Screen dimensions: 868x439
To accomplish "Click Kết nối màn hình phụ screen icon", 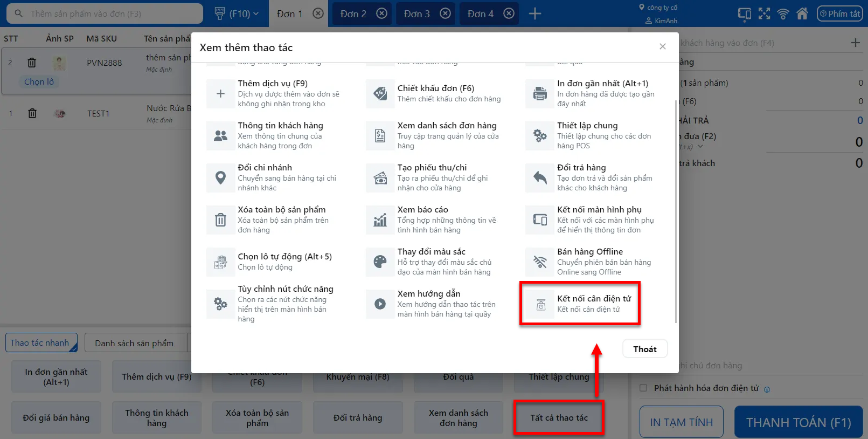I will point(539,220).
